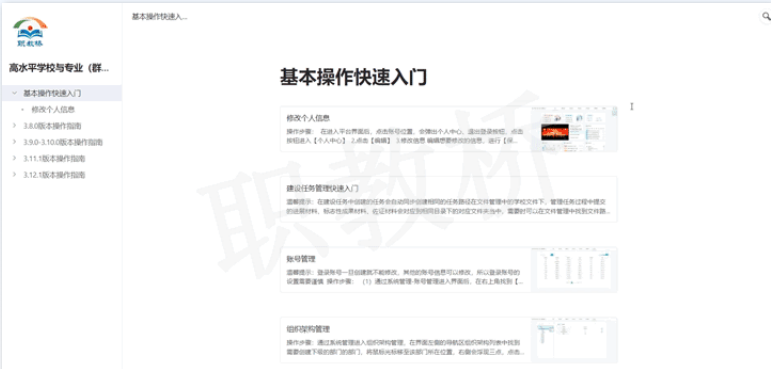Expand the 3.9.0-3.10.0版本操作指南 chevron
Screen dimensions: 771x369
click(x=15, y=142)
